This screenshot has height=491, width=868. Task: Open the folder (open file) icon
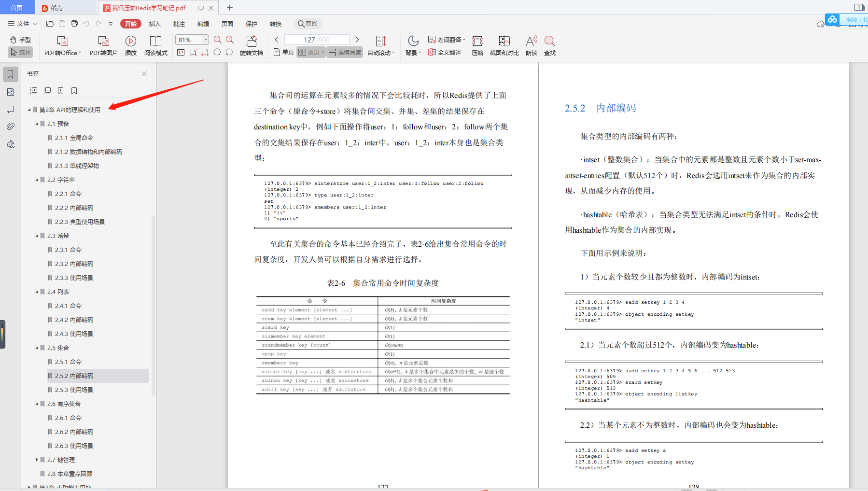click(x=50, y=24)
